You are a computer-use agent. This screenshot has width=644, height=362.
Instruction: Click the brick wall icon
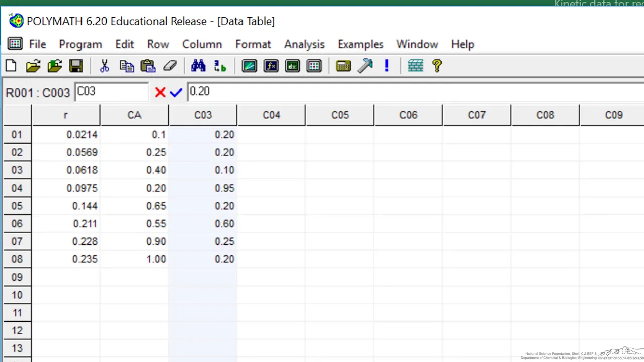click(x=415, y=66)
